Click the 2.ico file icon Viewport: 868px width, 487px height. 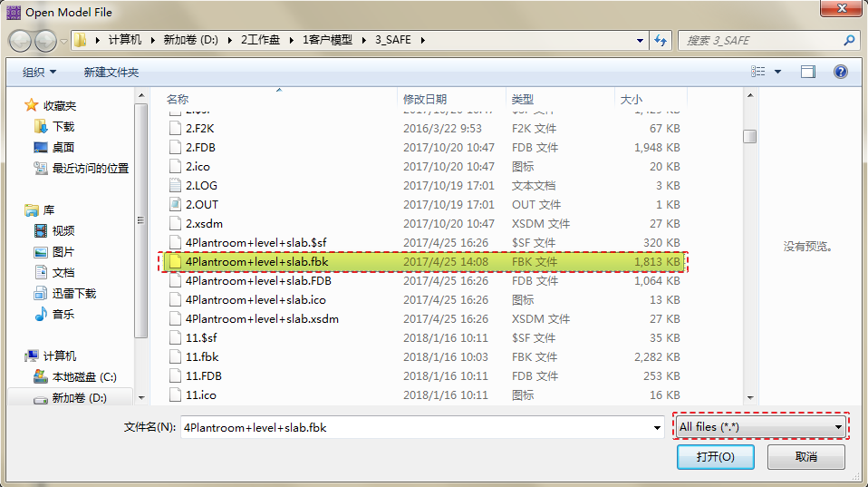click(x=176, y=166)
